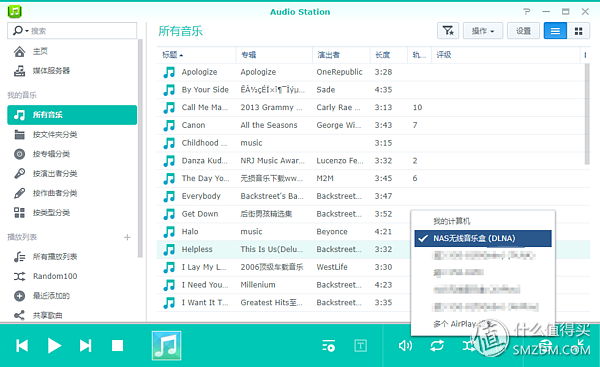
Task: Open the Settings button
Action: [523, 31]
